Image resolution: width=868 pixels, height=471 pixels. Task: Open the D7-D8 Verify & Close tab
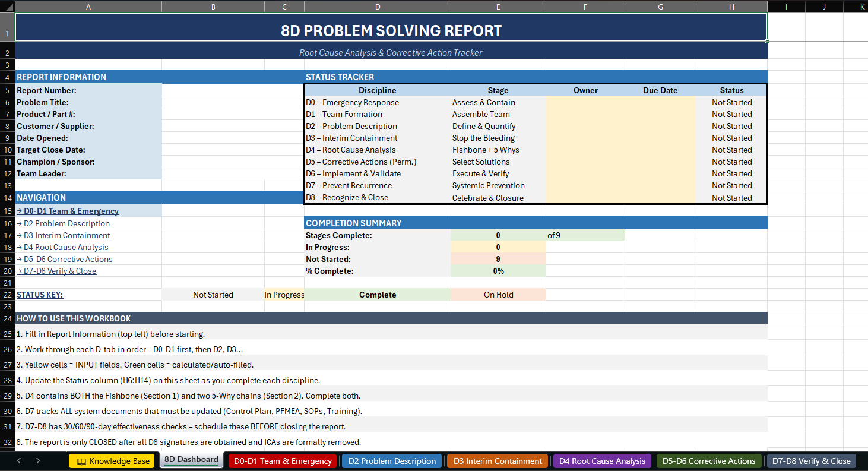(811, 460)
